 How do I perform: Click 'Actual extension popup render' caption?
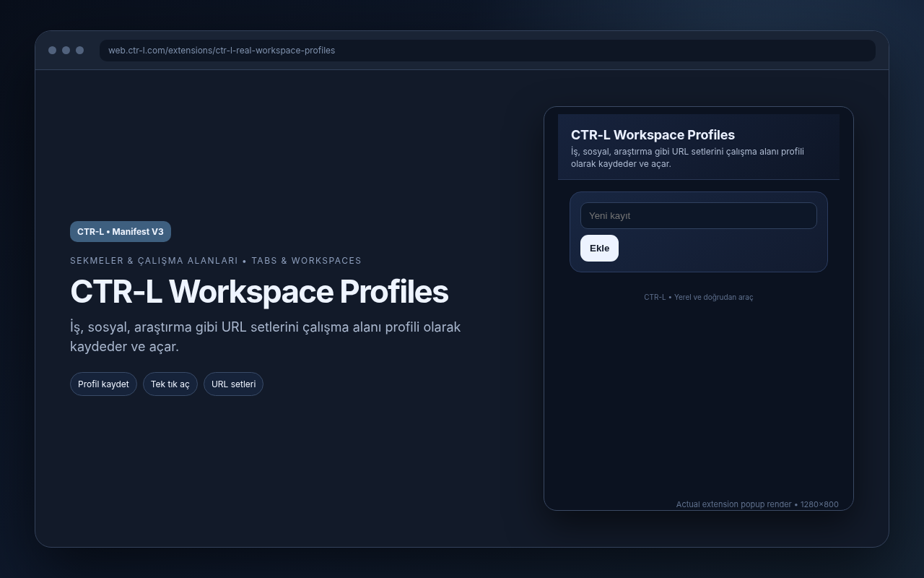pos(733,504)
